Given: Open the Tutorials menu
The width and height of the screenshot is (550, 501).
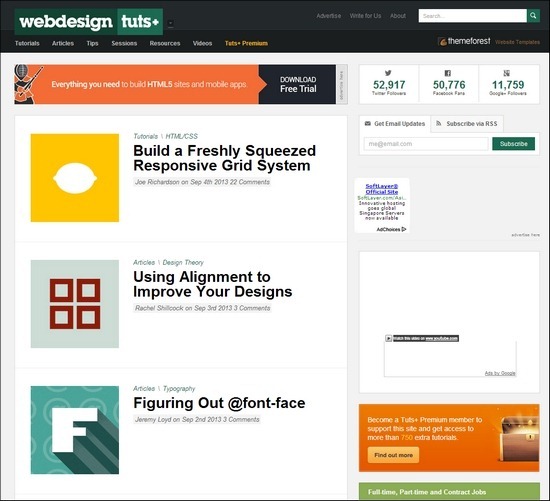Looking at the screenshot, I should tap(27, 43).
